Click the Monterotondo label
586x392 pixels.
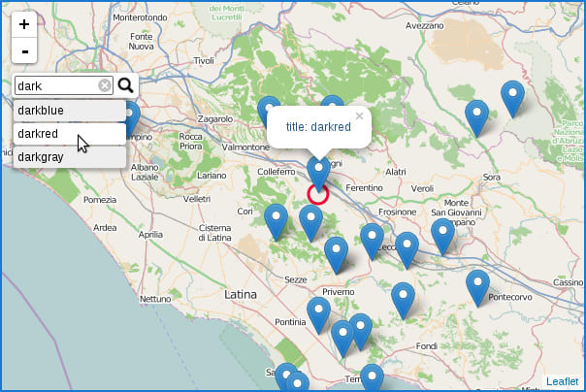coord(140,17)
